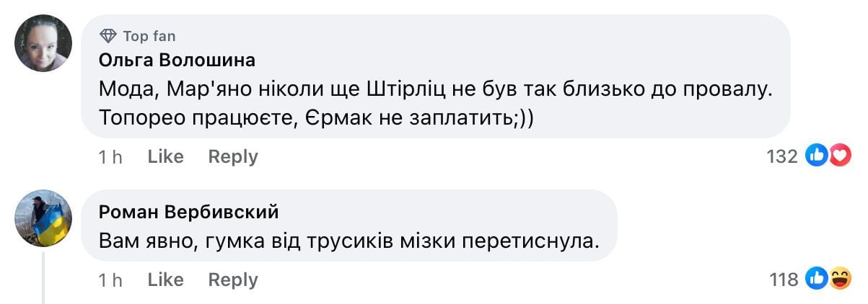Visit Роман Вербивский's profile by name
The image size is (868, 304).
point(188,212)
